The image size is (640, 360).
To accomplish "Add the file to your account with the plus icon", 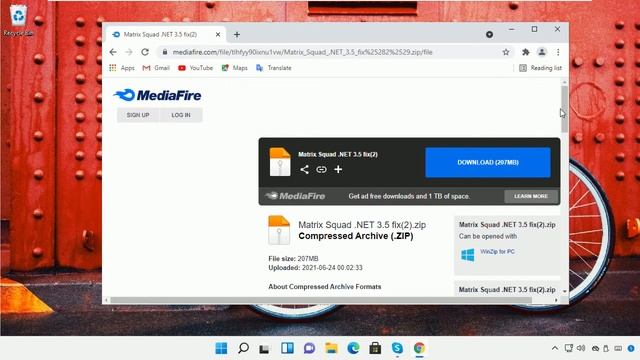I will [338, 169].
